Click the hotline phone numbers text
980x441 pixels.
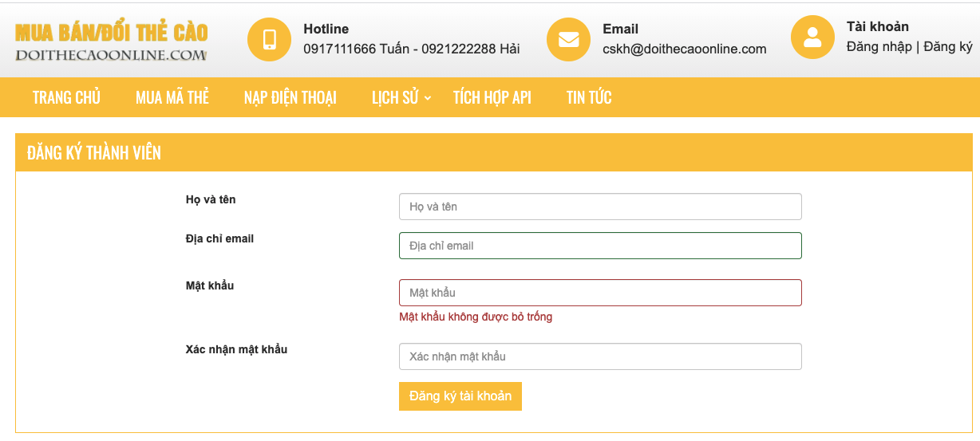coord(412,49)
